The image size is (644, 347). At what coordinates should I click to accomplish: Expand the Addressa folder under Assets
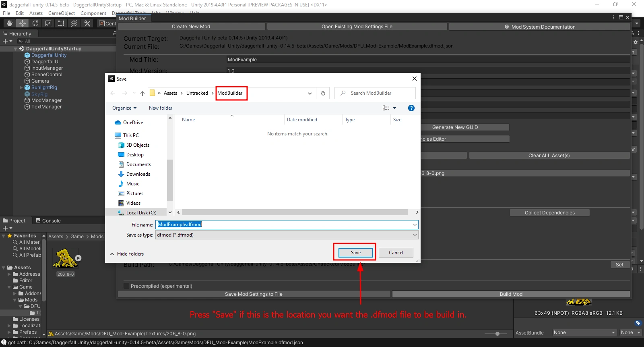9,274
